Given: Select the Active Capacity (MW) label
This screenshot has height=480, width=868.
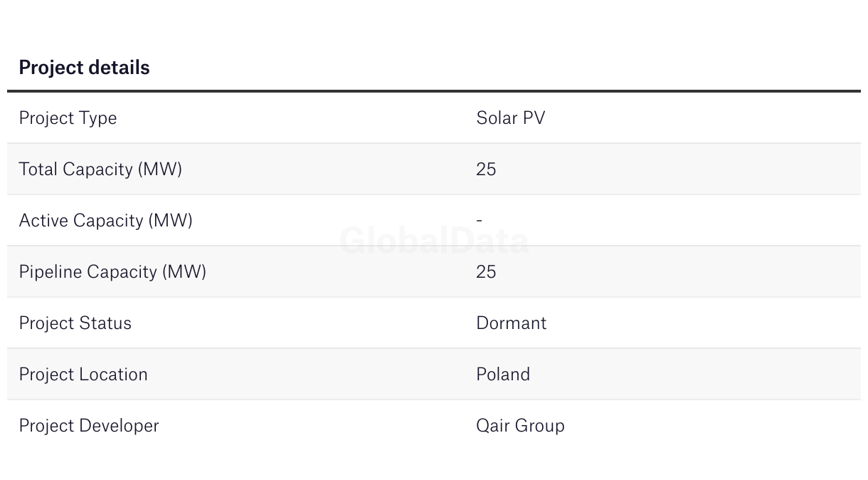Looking at the screenshot, I should pos(106,221).
